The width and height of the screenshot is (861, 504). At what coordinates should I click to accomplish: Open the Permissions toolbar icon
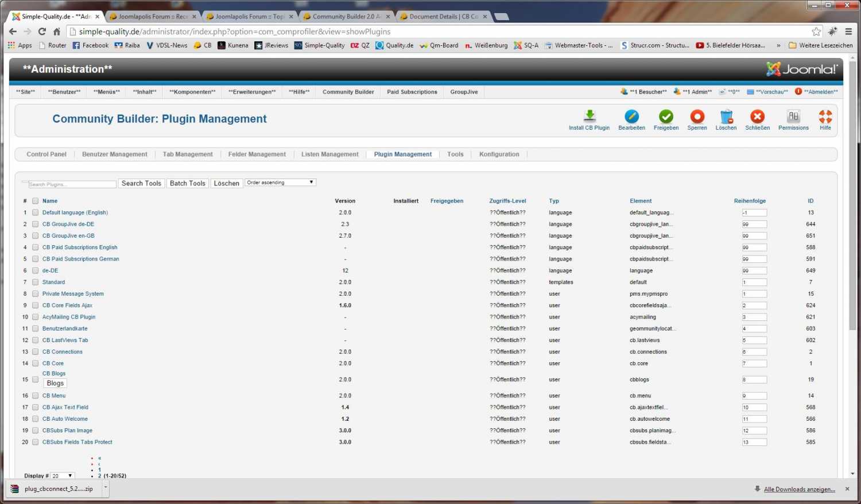click(793, 116)
